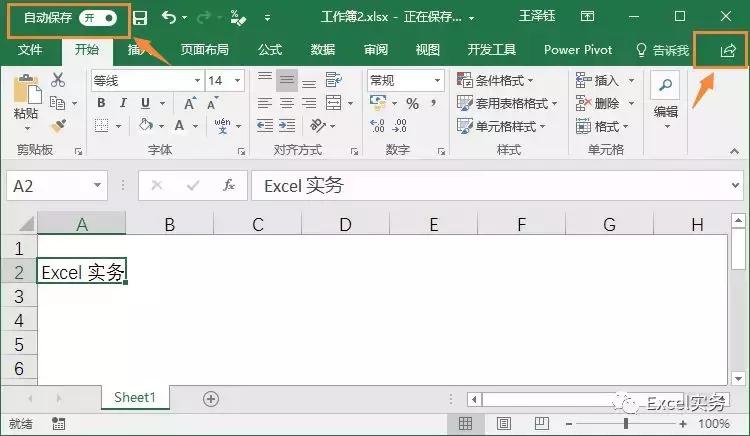The image size is (750, 436).
Task: Click the Borders icon
Action: tap(101, 126)
